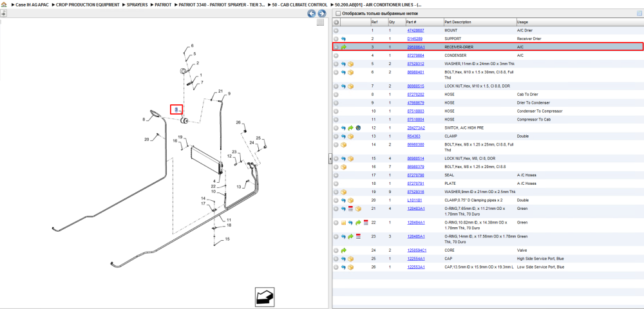Open part number D145289 link
The height and width of the screenshot is (309, 644).
coord(414,39)
